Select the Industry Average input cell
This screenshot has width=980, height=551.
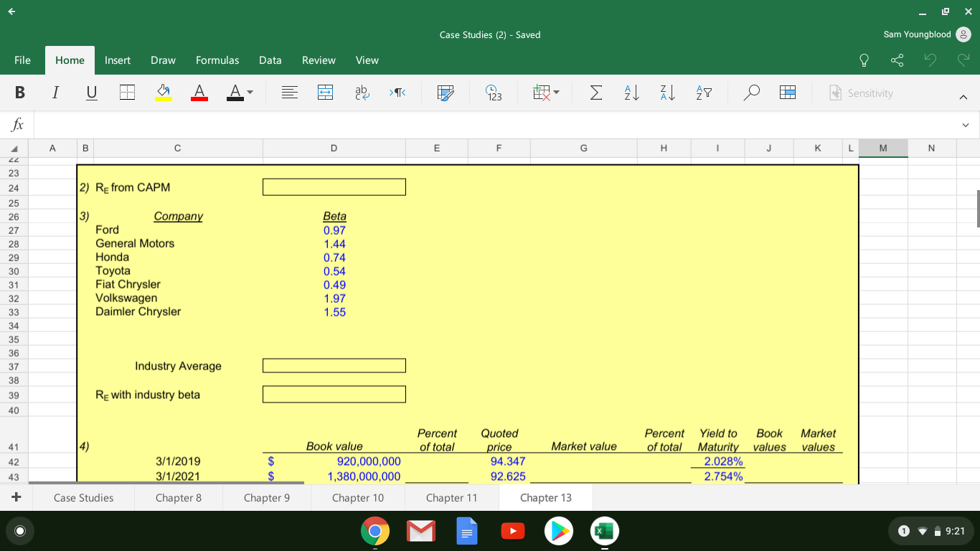(334, 366)
